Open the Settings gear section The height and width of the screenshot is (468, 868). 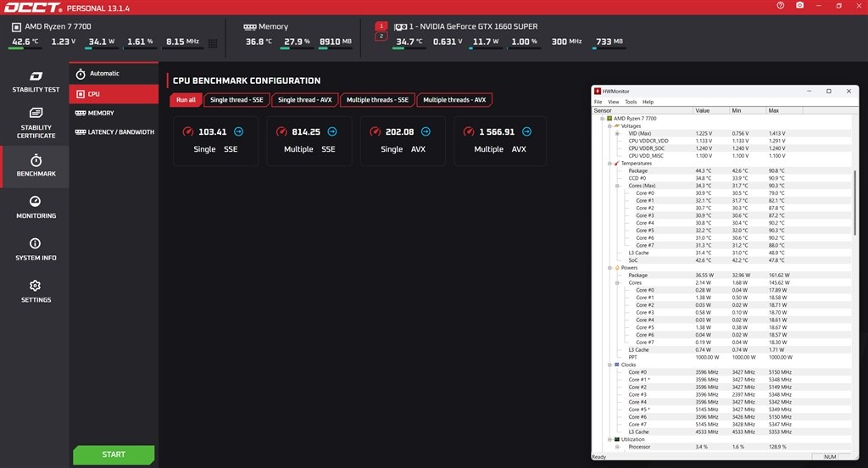(x=36, y=292)
